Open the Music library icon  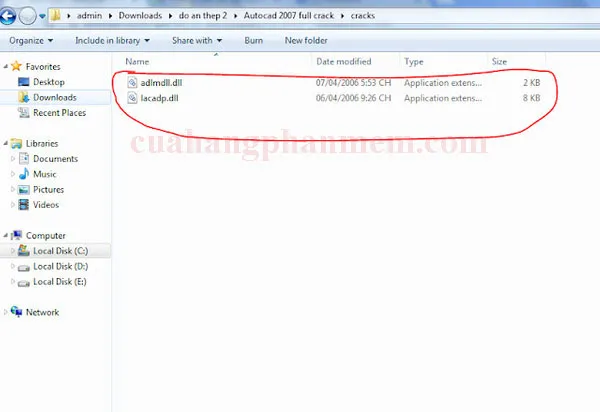point(23,174)
